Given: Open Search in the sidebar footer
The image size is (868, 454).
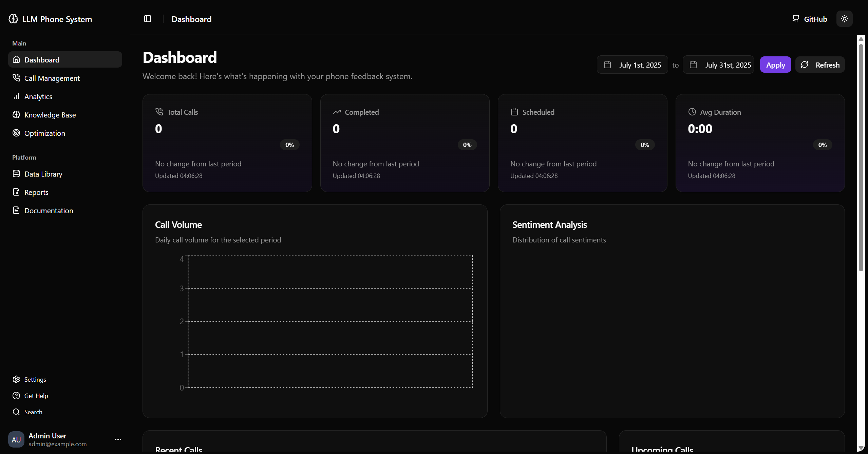Looking at the screenshot, I should (33, 412).
